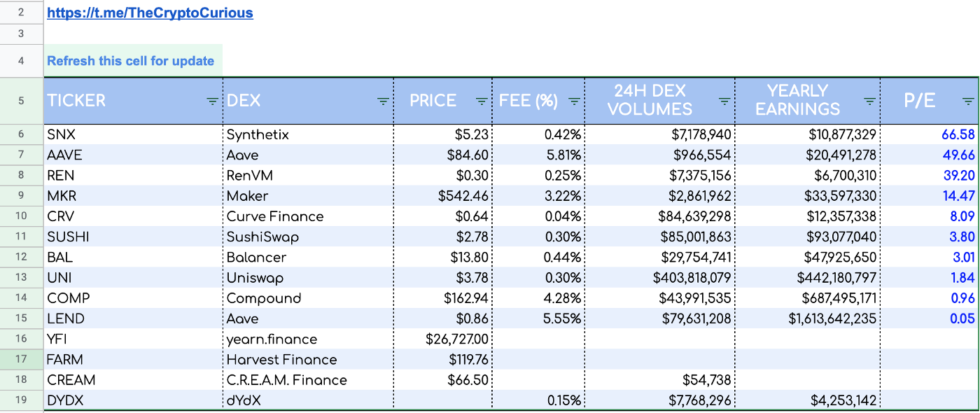This screenshot has width=980, height=413.
Task: Select row 13 by its row number
Action: click(21, 278)
